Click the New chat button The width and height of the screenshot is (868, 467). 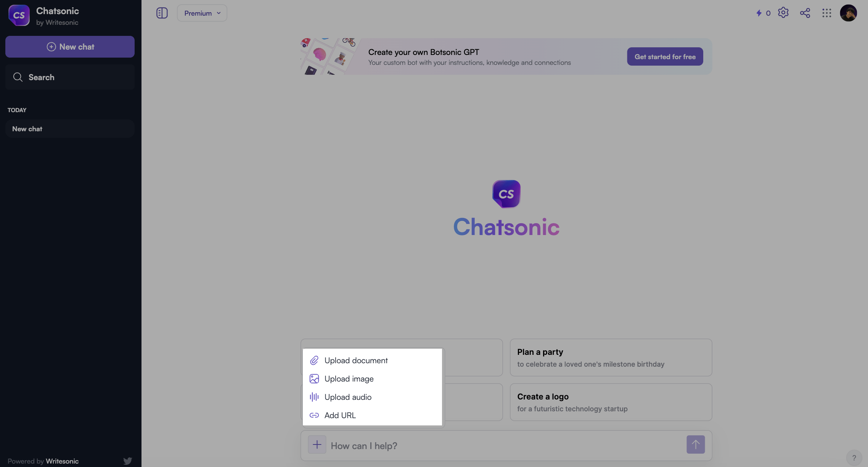69,47
